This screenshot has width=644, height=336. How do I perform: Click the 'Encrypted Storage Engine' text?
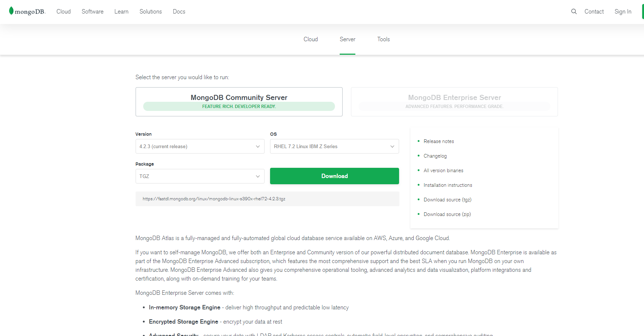coord(184,322)
